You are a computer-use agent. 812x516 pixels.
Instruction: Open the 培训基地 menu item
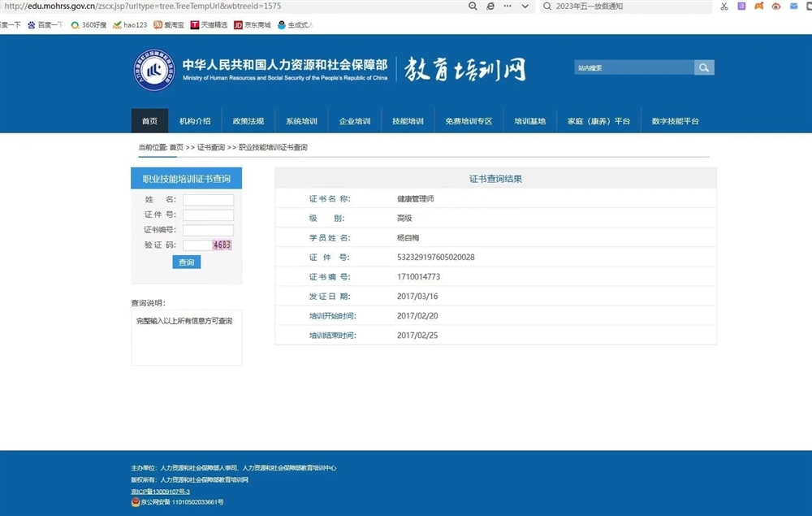coord(529,121)
